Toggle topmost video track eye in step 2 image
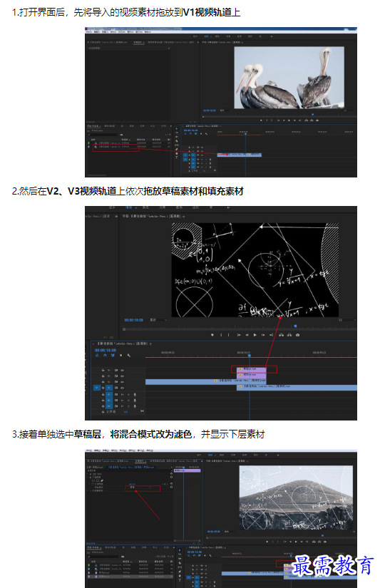 pyautogui.click(x=123, y=370)
